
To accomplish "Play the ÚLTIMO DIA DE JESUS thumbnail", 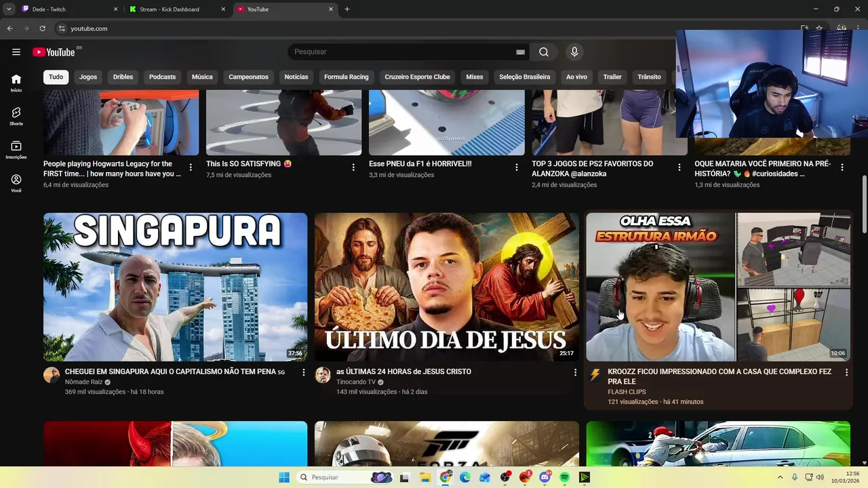I will click(x=447, y=287).
